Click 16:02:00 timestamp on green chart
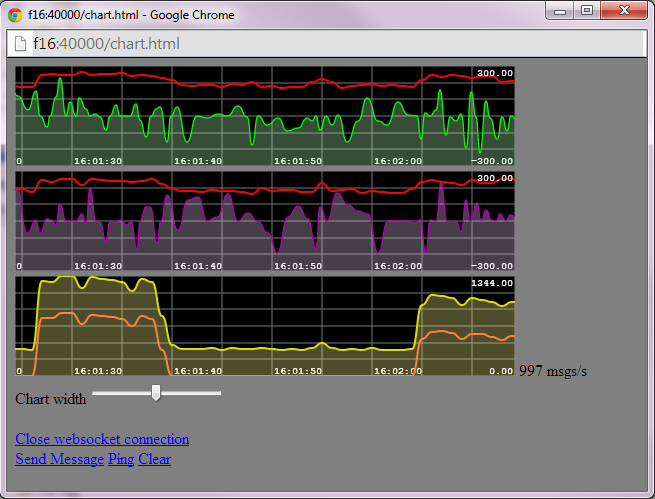Viewport: 655px width, 499px height. point(398,161)
